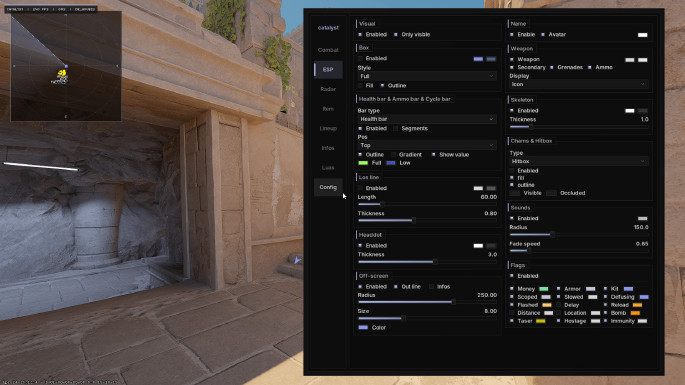Click the catalyst logo text
The width and height of the screenshot is (685, 385).
pyautogui.click(x=328, y=28)
